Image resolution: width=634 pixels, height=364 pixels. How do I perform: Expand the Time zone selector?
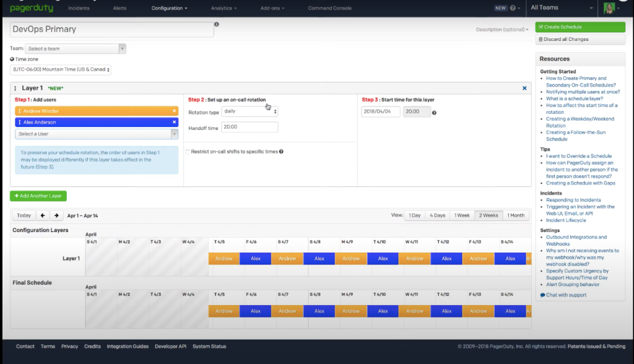61,69
